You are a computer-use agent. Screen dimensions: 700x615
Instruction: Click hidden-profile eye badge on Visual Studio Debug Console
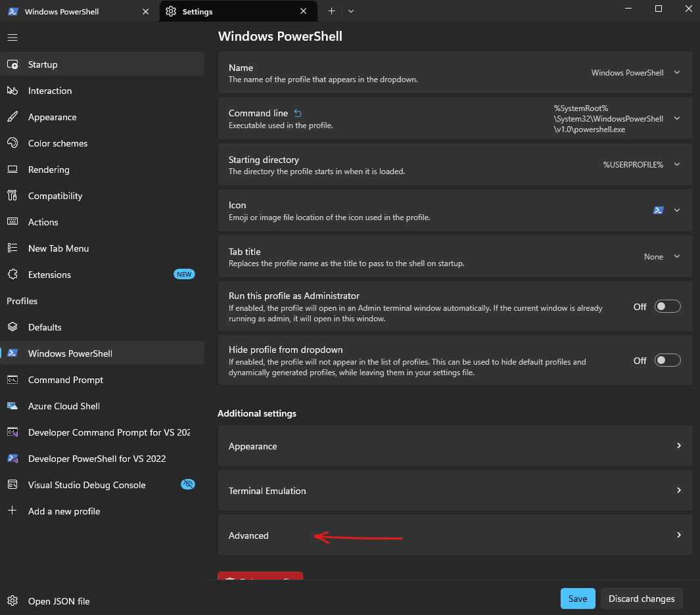[188, 484]
